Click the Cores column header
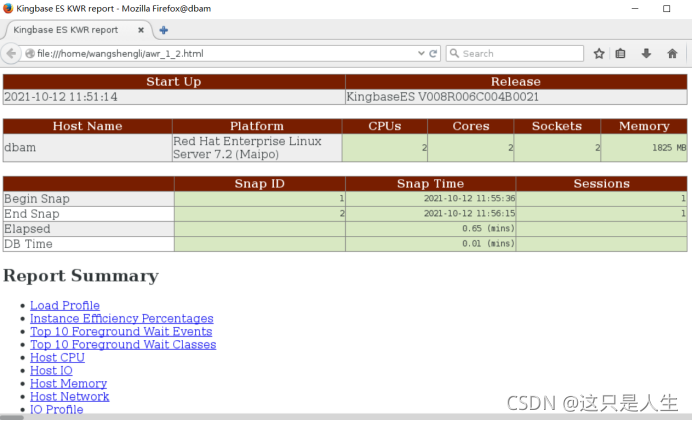The image size is (693, 421). (x=471, y=126)
